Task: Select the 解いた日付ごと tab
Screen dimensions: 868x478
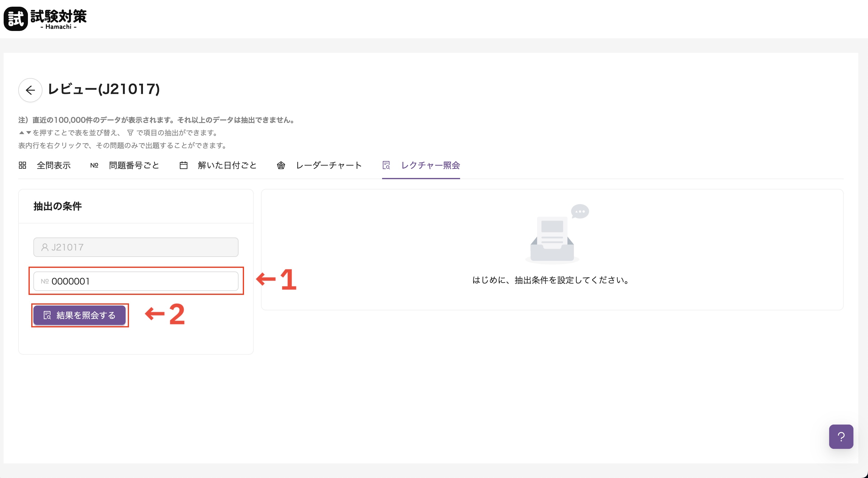Action: pos(227,165)
